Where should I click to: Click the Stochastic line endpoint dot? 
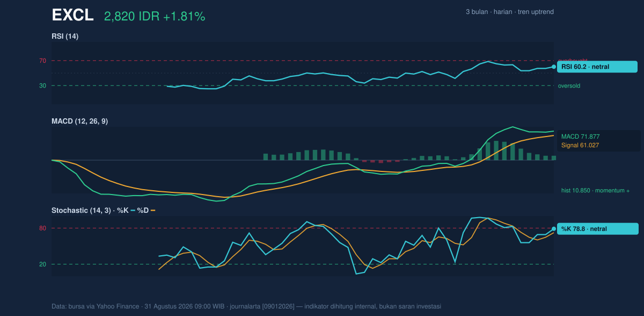coord(554,229)
